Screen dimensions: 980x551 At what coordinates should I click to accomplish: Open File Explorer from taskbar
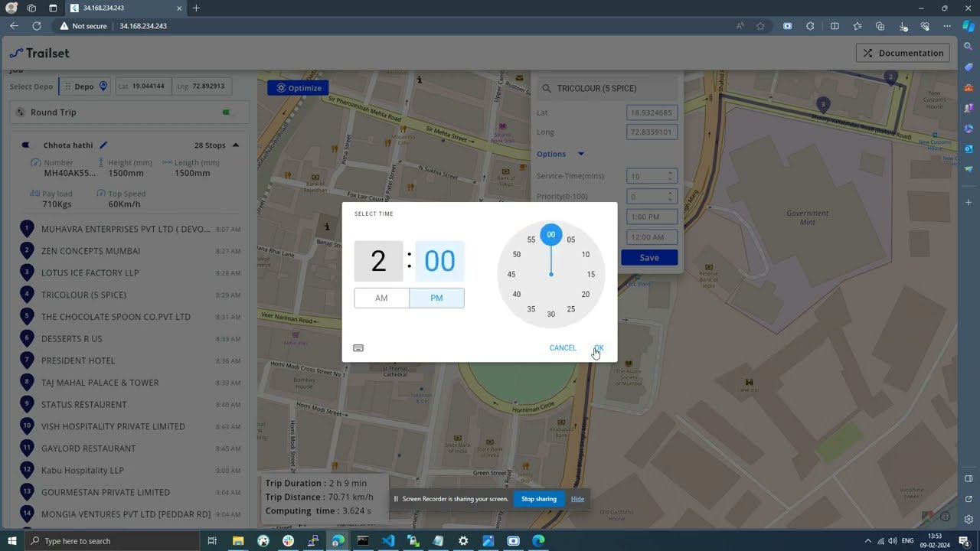238,541
